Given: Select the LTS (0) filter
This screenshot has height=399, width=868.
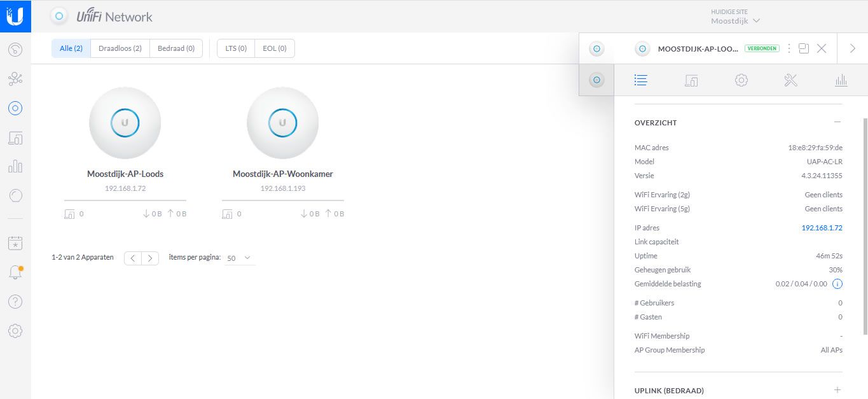Looking at the screenshot, I should coord(236,48).
